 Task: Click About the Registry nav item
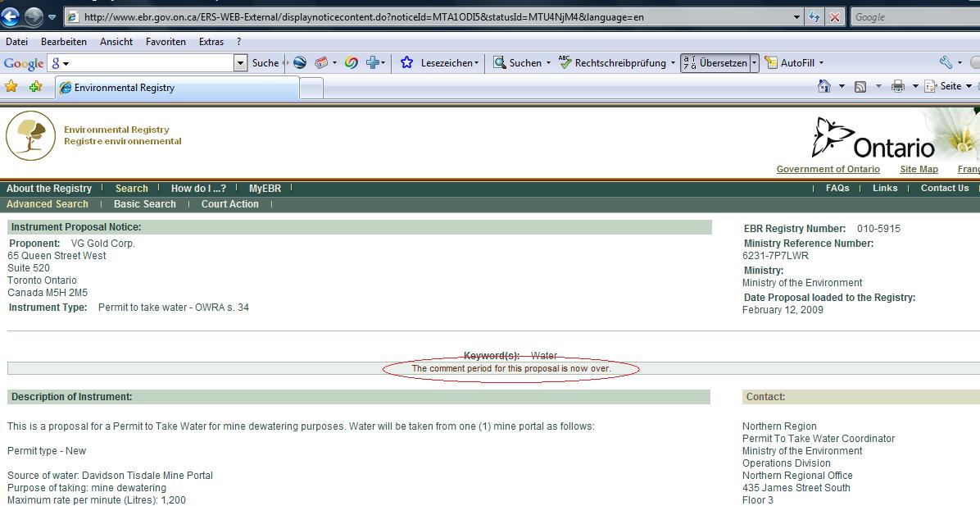pos(48,189)
